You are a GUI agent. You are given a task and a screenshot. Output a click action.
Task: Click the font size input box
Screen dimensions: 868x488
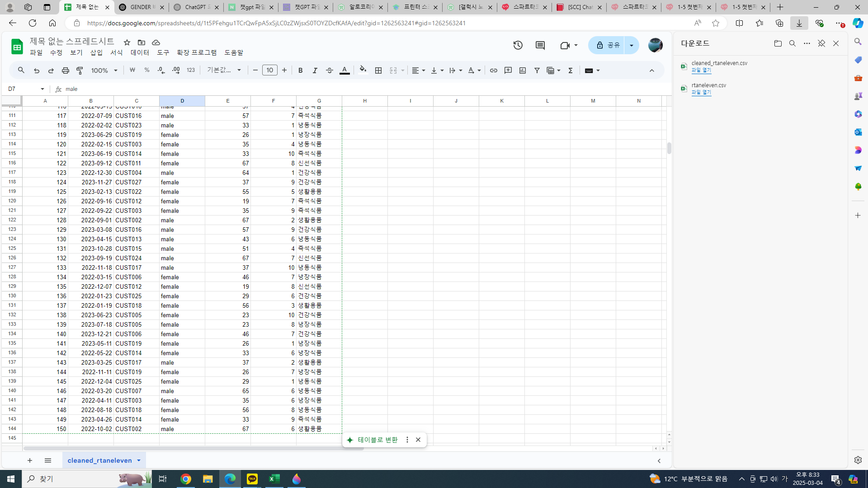click(270, 70)
